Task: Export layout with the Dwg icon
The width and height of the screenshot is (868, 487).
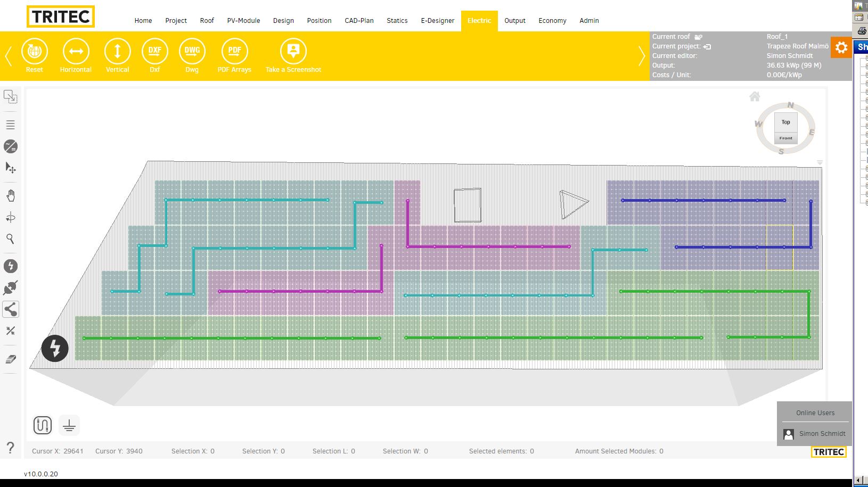Action: pos(192,52)
